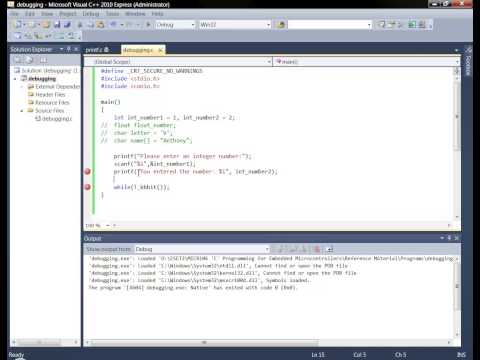Viewport: 480px width, 360px height.
Task: Open the active files list dropdown at tab strip end
Action: click(x=456, y=50)
